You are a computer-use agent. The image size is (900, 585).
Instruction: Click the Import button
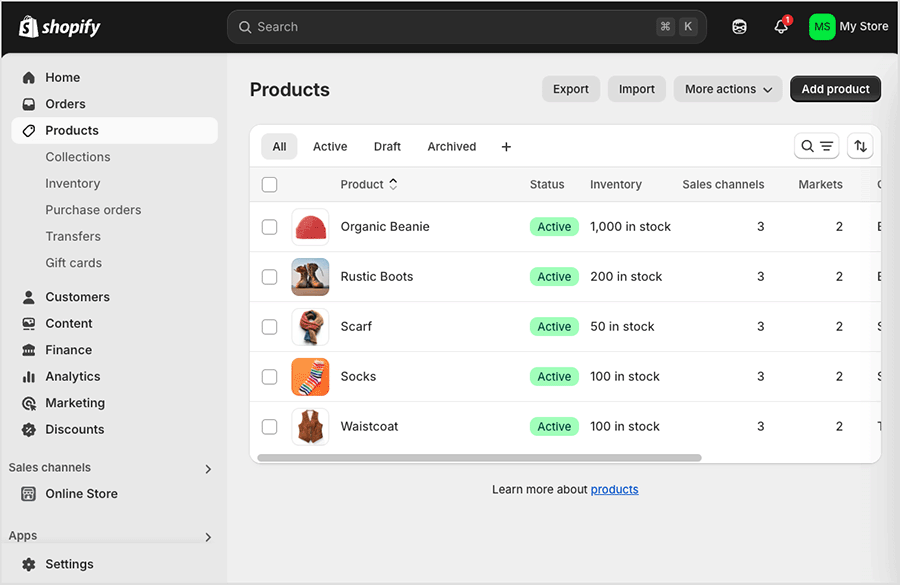coord(637,89)
